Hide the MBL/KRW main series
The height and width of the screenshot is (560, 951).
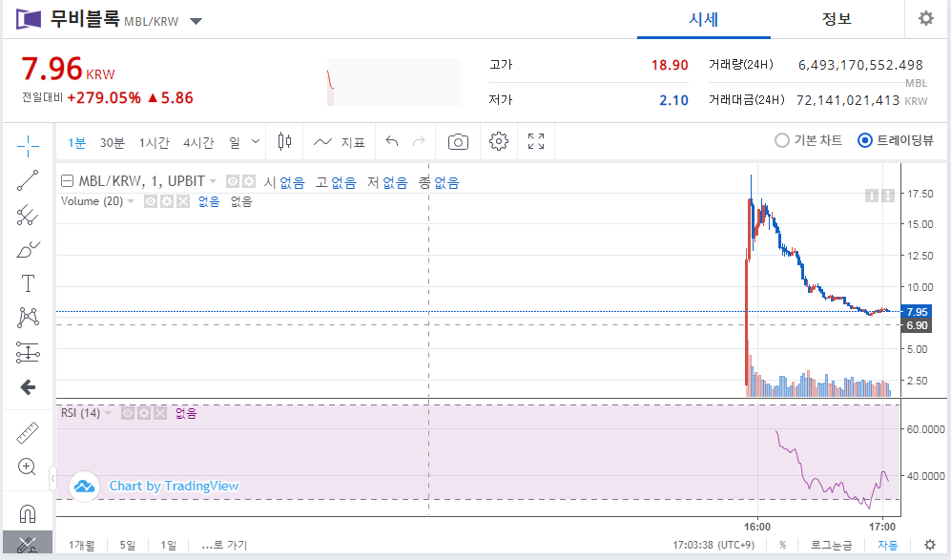tap(233, 181)
